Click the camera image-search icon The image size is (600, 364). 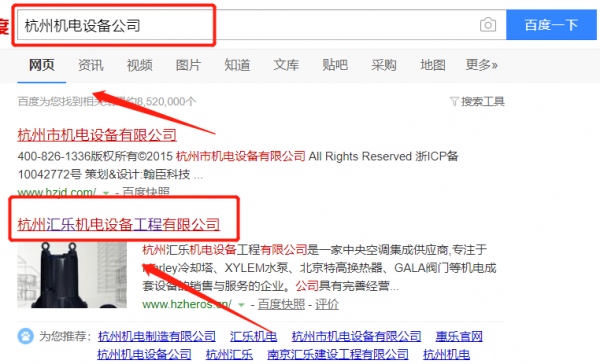488,25
